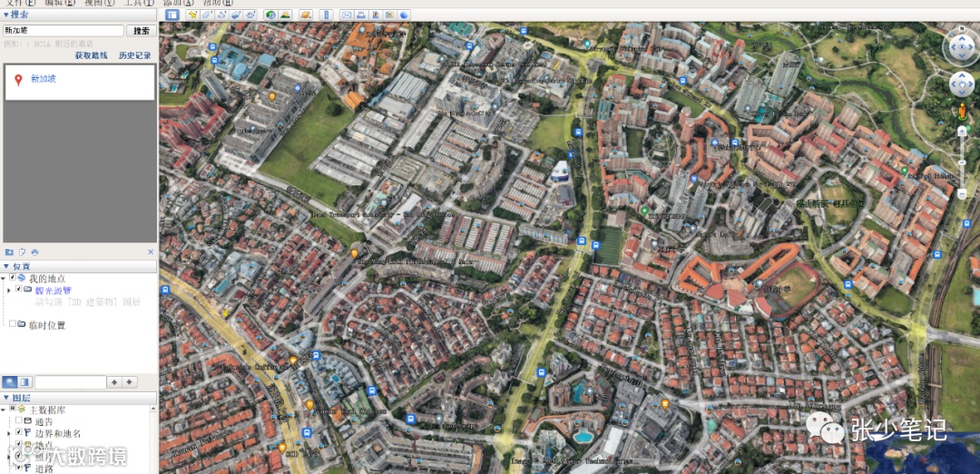Click the split panel view button
Image resolution: width=980 pixels, height=474 pixels.
[x=25, y=382]
